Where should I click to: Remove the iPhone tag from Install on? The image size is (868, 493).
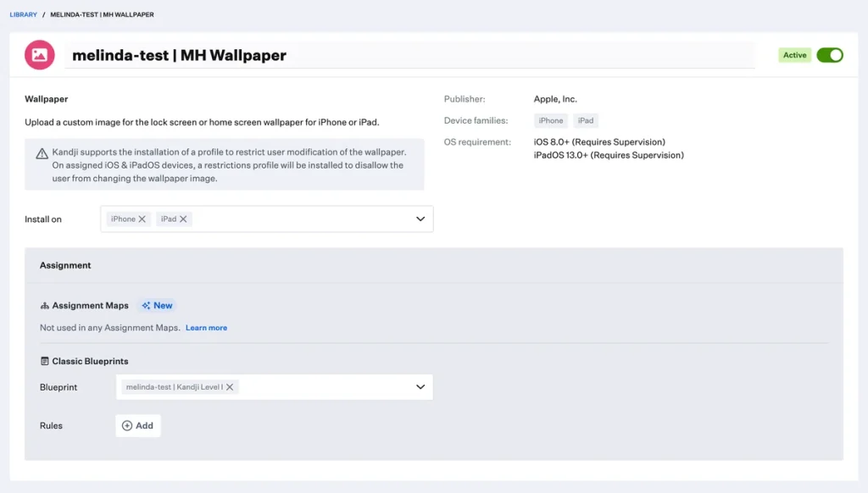pos(142,219)
